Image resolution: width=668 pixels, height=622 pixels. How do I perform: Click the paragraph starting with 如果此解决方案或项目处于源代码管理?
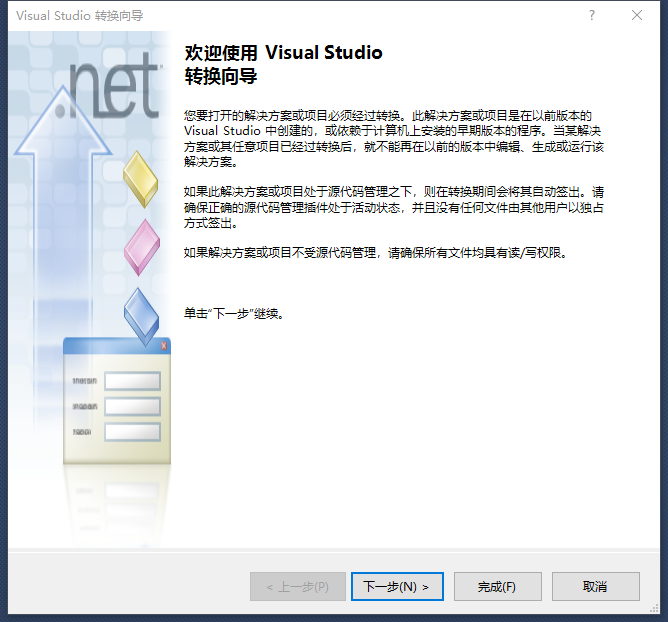pyautogui.click(x=394, y=207)
